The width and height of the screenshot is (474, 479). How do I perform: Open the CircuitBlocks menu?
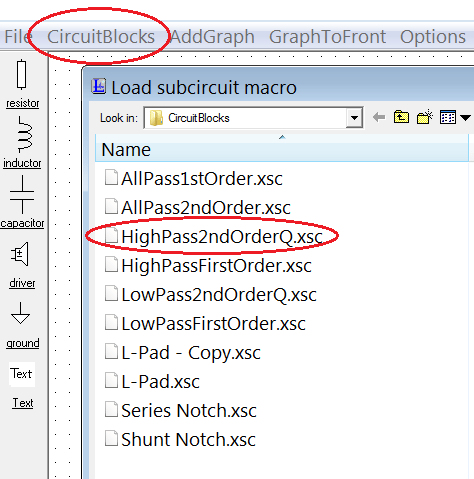(101, 37)
